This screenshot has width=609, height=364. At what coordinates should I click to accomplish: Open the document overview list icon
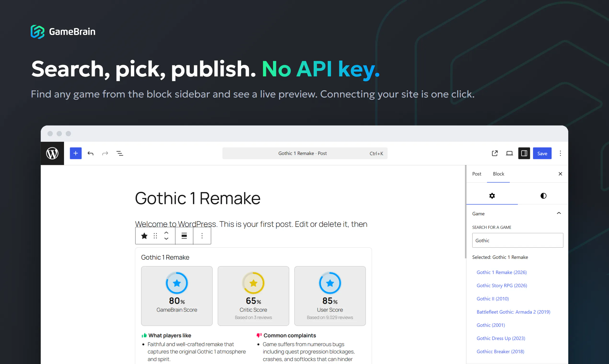[x=120, y=153]
